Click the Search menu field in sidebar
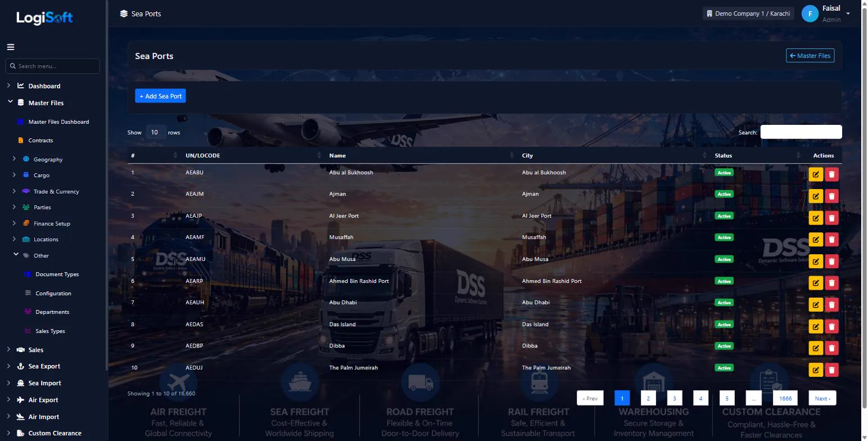The height and width of the screenshot is (441, 868). [53, 66]
